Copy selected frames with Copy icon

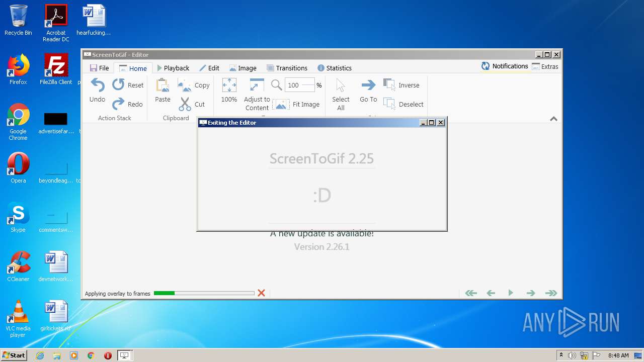(185, 85)
